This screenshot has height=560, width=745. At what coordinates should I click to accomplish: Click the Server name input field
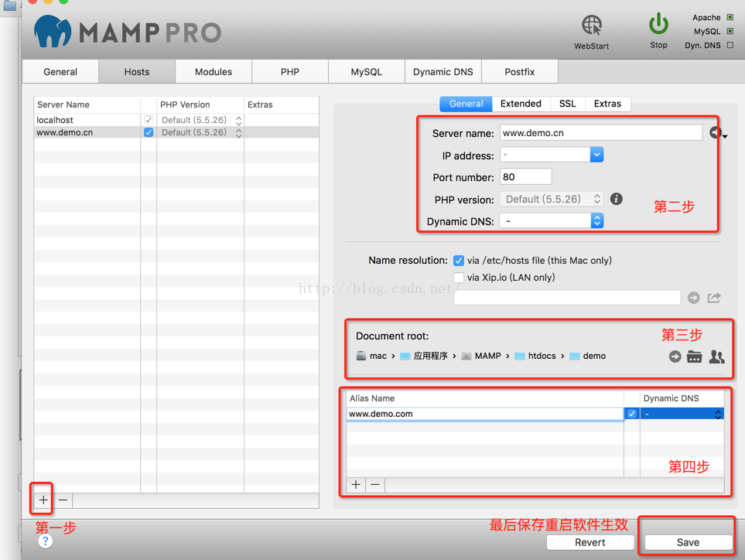click(x=601, y=133)
